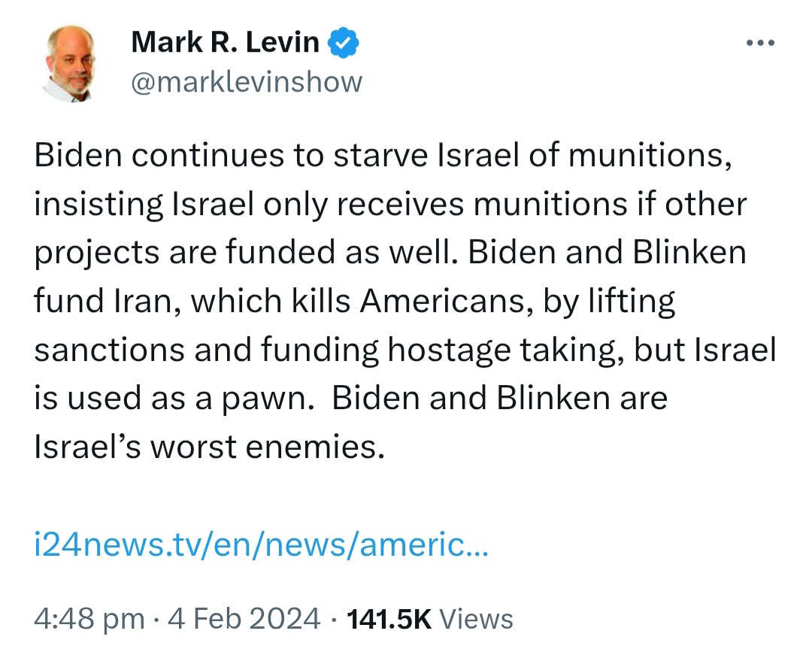Viewport: 812px width, 655px height.
Task: Click the phrase "insisting Israel only receives"
Action: click(249, 205)
